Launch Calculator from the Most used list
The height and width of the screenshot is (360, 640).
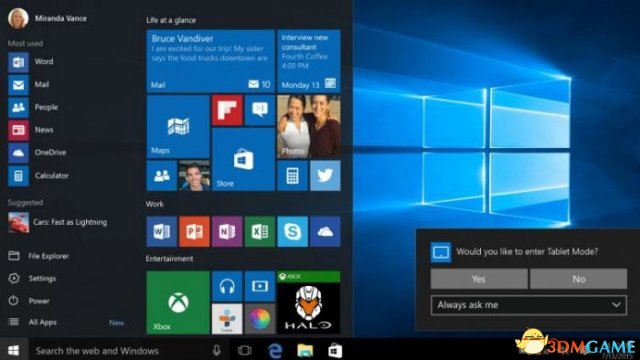pyautogui.click(x=39, y=176)
